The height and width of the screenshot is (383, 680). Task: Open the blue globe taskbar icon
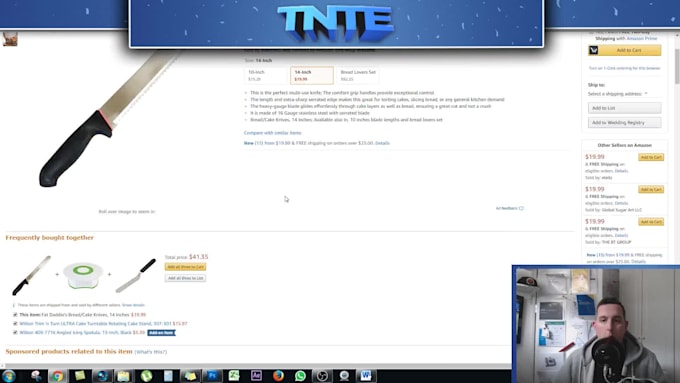click(102, 376)
